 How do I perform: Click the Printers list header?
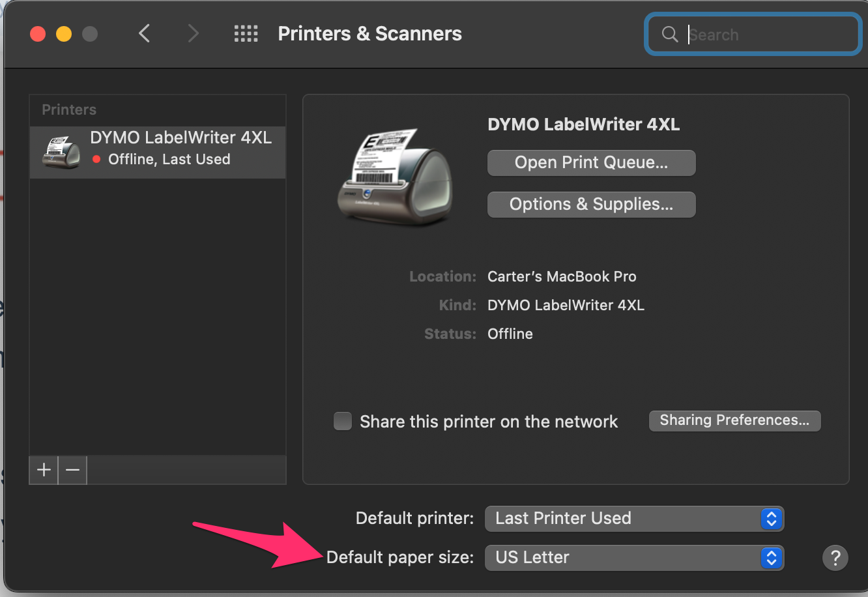[69, 109]
